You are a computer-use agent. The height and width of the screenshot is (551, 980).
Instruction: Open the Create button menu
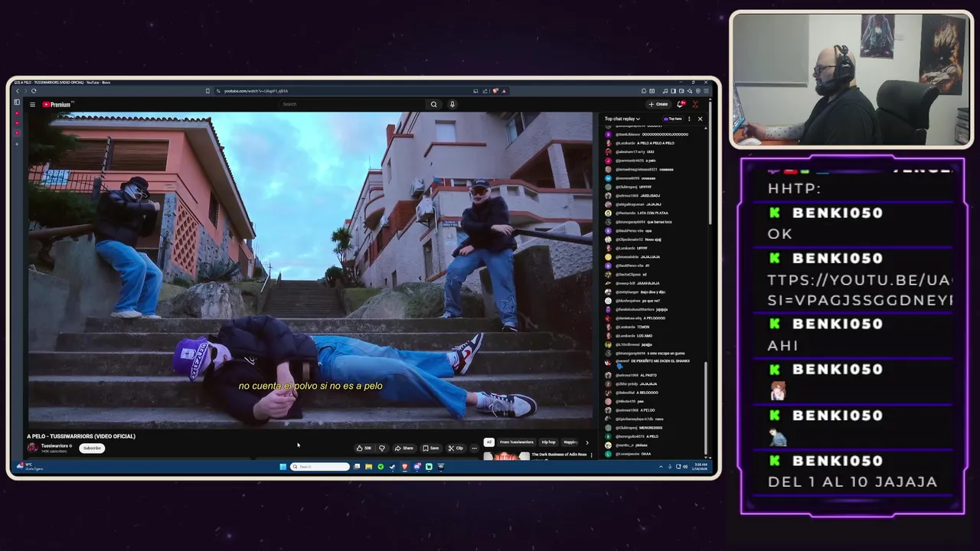(658, 104)
